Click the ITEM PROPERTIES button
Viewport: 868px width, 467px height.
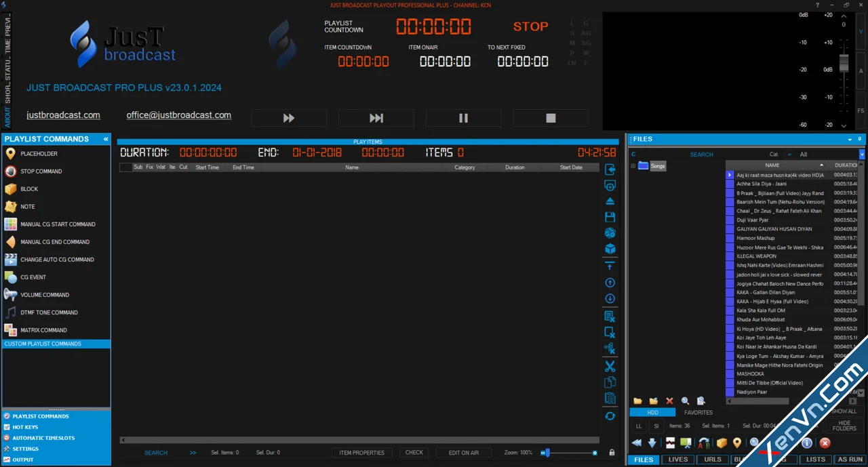361,452
